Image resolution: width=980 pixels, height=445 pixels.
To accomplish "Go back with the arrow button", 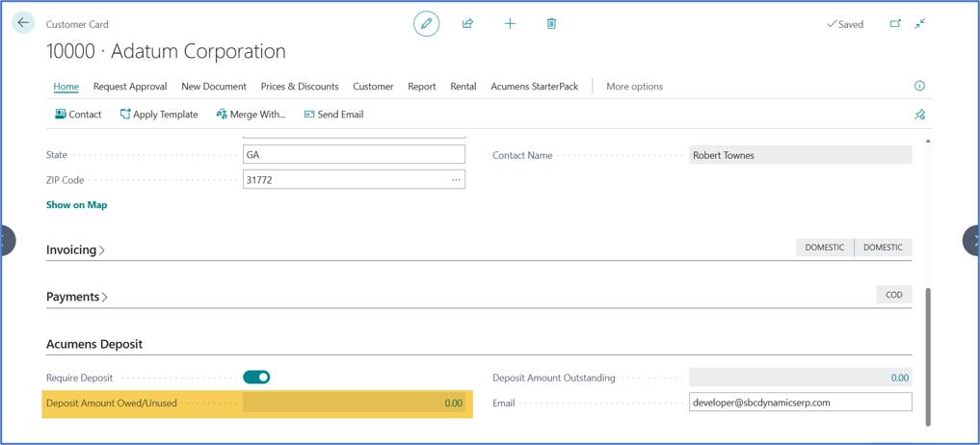I will click(23, 22).
